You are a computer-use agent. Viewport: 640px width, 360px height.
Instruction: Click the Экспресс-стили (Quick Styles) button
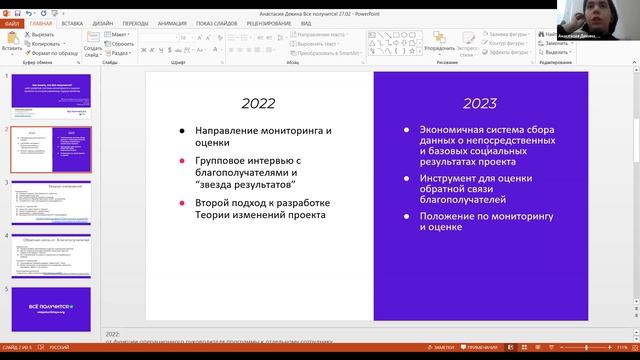tap(467, 44)
